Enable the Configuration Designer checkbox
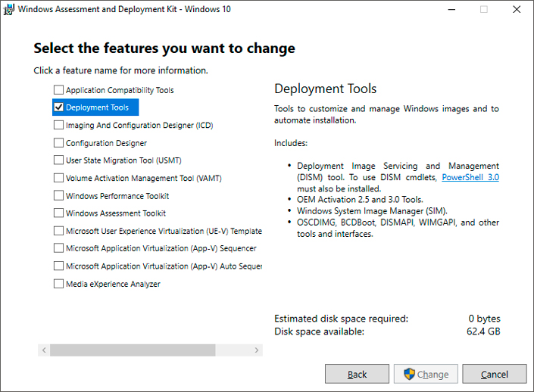534x392 pixels. pyautogui.click(x=58, y=142)
